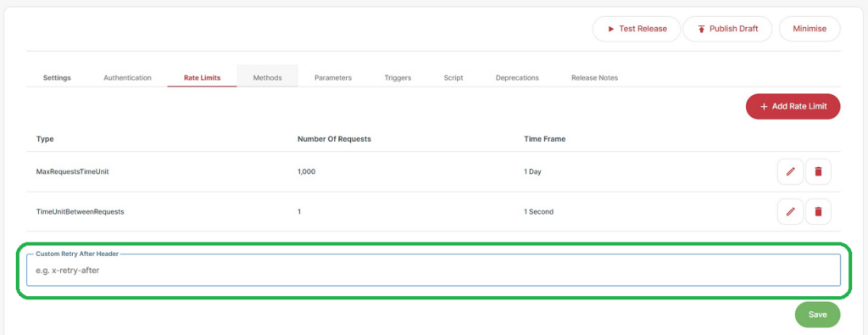868x335 pixels.
Task: Minimise the release panel
Action: click(810, 29)
